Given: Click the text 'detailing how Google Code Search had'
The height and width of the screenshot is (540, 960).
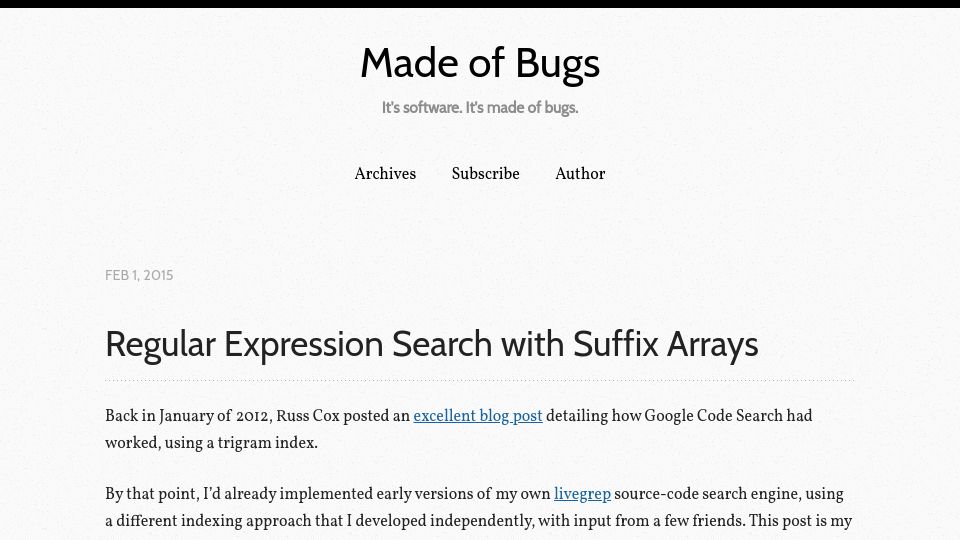Looking at the screenshot, I should [x=679, y=416].
